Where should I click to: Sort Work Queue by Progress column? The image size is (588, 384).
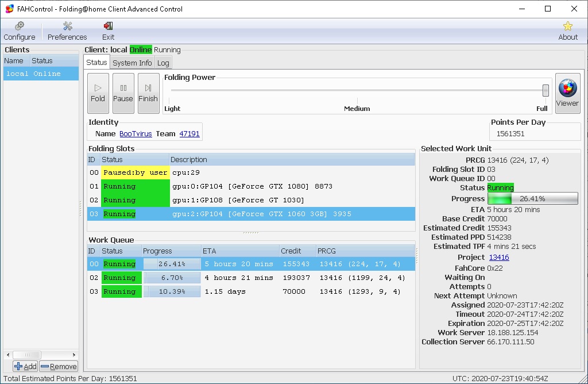tap(171, 251)
